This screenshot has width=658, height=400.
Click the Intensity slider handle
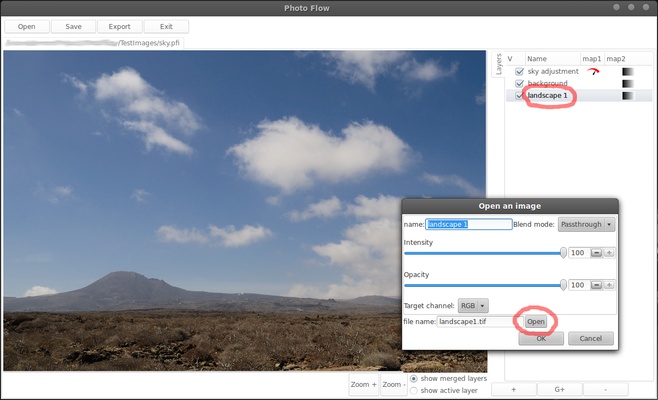pyautogui.click(x=563, y=253)
